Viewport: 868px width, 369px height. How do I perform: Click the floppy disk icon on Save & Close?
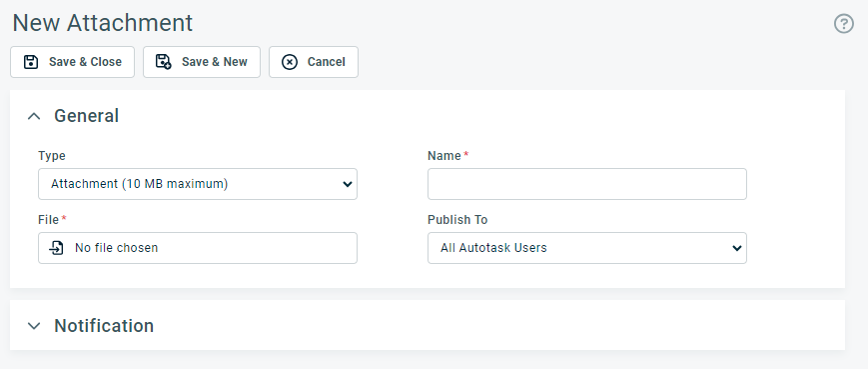31,62
